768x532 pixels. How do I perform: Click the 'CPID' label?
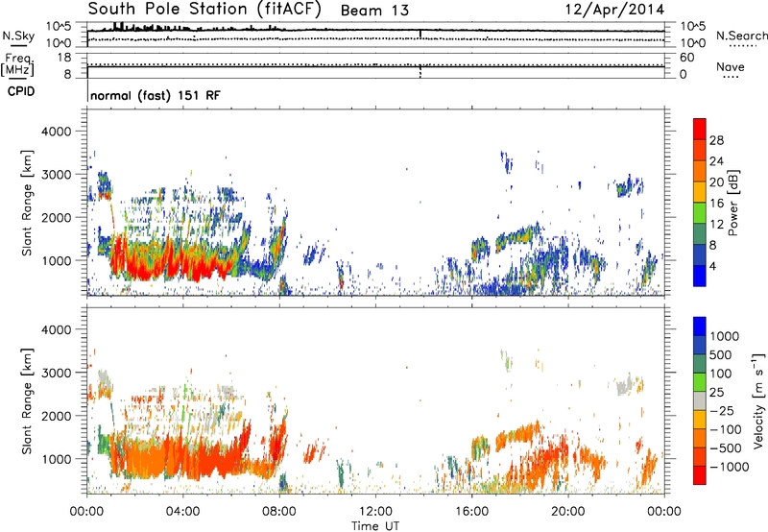(21, 91)
